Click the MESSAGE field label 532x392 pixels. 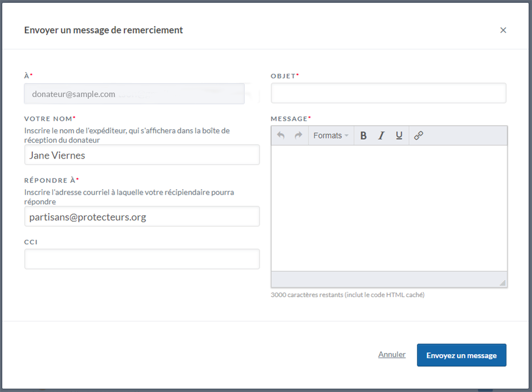tap(289, 119)
